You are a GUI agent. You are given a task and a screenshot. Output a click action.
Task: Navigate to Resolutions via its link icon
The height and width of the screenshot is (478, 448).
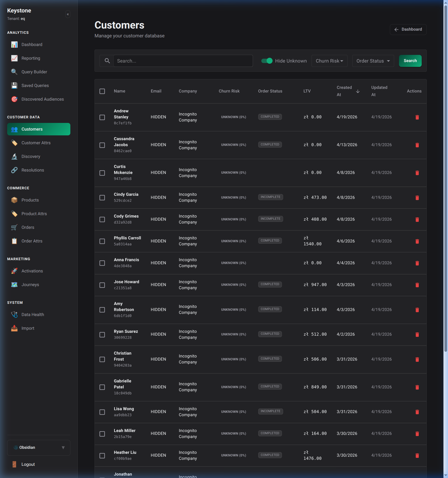pos(14,170)
